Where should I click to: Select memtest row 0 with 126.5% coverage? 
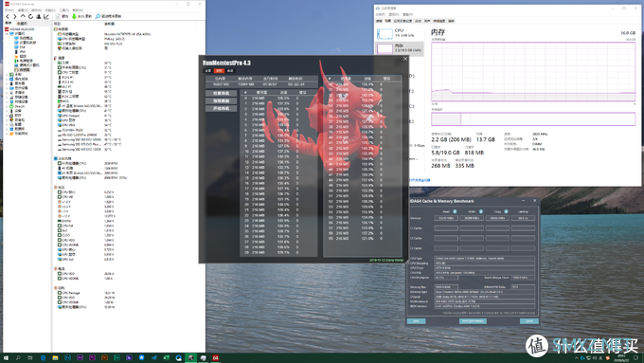(x=278, y=99)
